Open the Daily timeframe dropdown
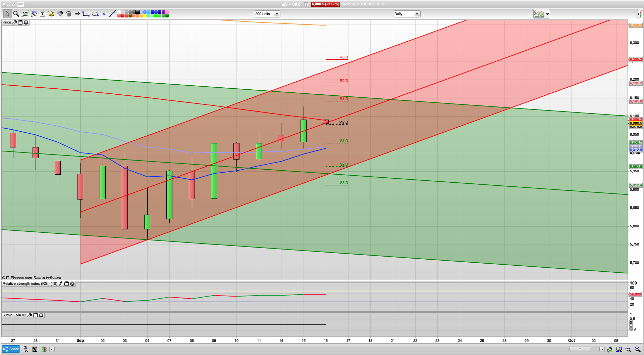The height and width of the screenshot is (355, 644). 417,14
